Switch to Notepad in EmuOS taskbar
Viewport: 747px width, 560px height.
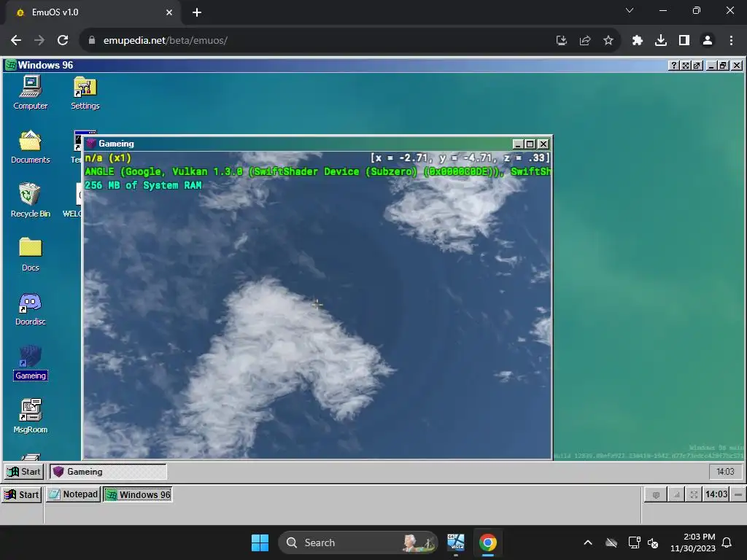(x=74, y=495)
